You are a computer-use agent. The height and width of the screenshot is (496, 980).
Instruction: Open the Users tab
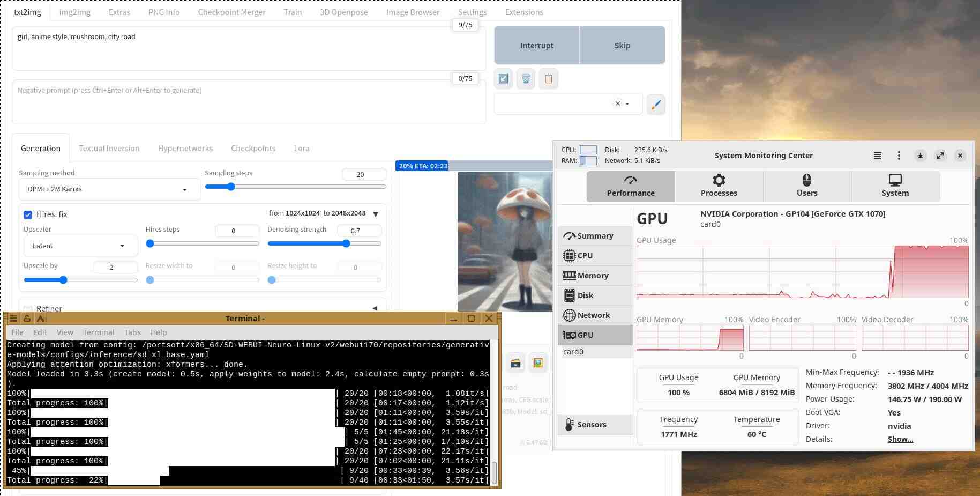pyautogui.click(x=807, y=186)
